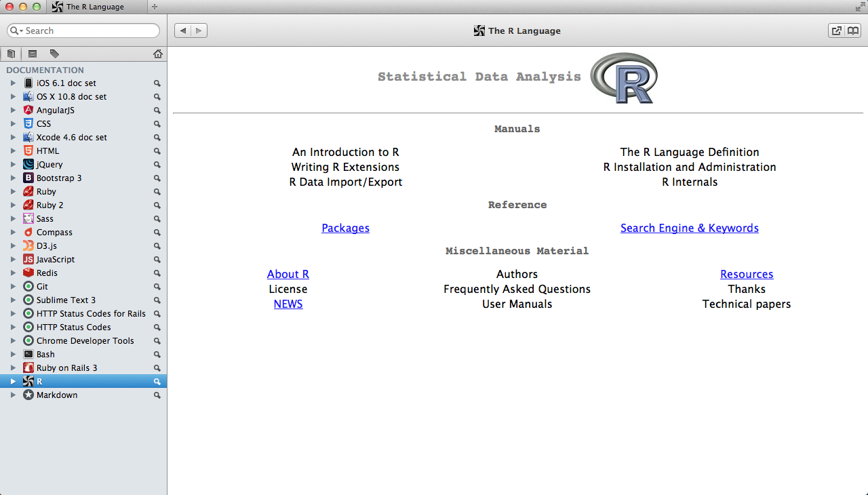Open the About R link
868x495 pixels.
pos(288,274)
